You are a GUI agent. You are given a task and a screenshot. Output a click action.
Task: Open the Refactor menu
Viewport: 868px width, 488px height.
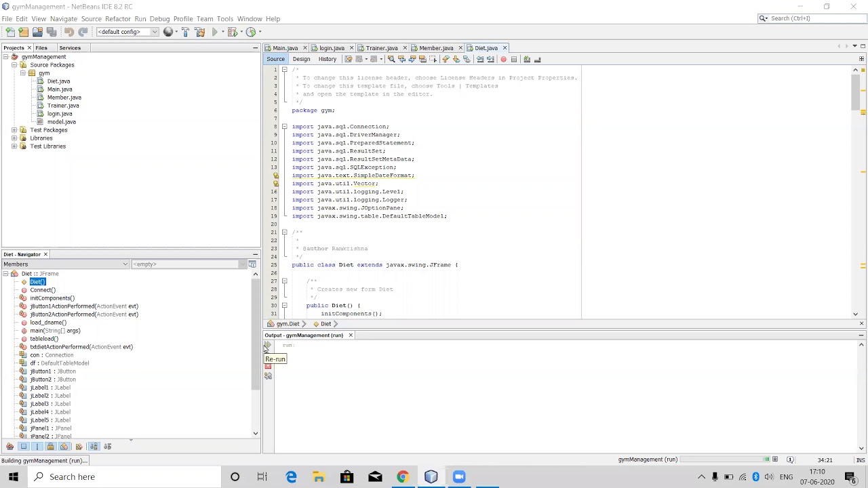[117, 19]
